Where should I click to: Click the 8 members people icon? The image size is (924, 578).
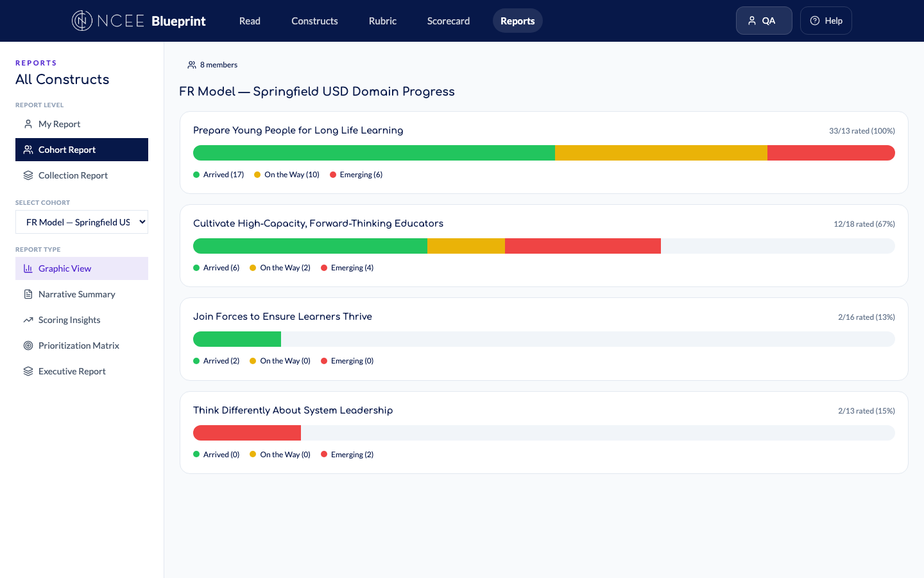coord(191,64)
